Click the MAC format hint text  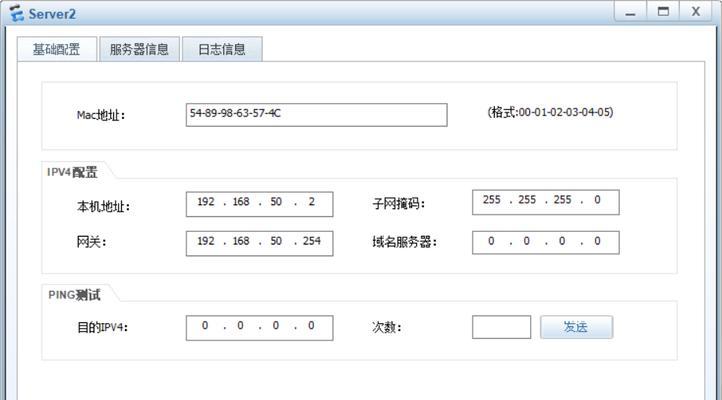click(x=550, y=112)
